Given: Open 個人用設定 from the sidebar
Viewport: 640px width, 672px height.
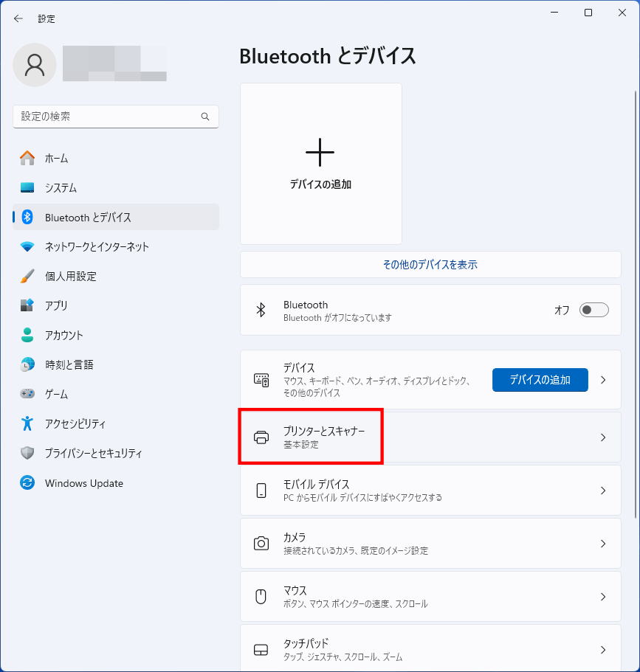Looking at the screenshot, I should point(71,277).
